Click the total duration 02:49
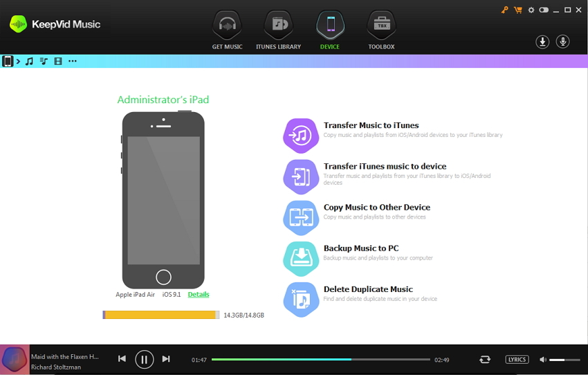 (442, 360)
